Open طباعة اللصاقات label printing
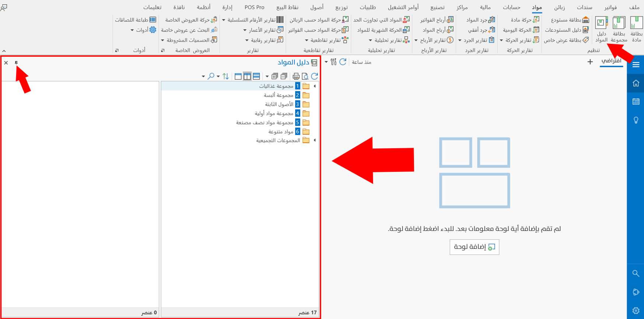 pos(135,20)
